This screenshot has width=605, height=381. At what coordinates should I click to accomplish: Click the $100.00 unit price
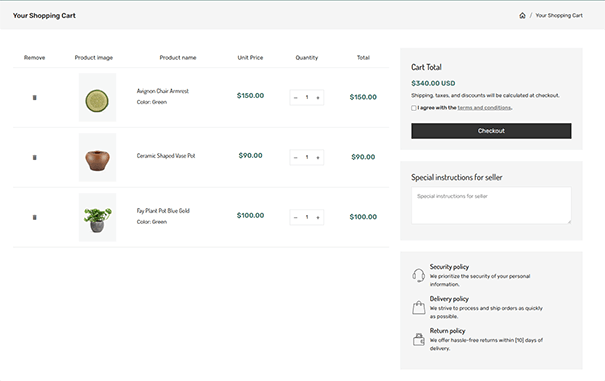(250, 215)
